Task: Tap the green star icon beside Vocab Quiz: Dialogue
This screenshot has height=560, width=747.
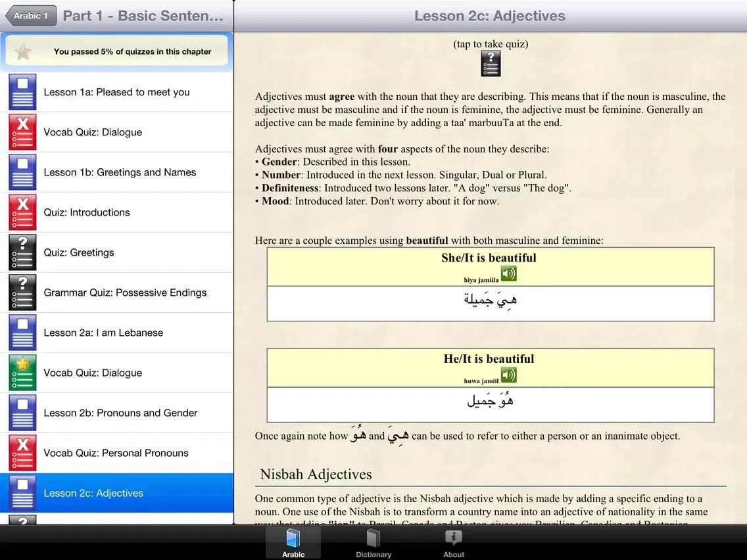Action: point(22,373)
